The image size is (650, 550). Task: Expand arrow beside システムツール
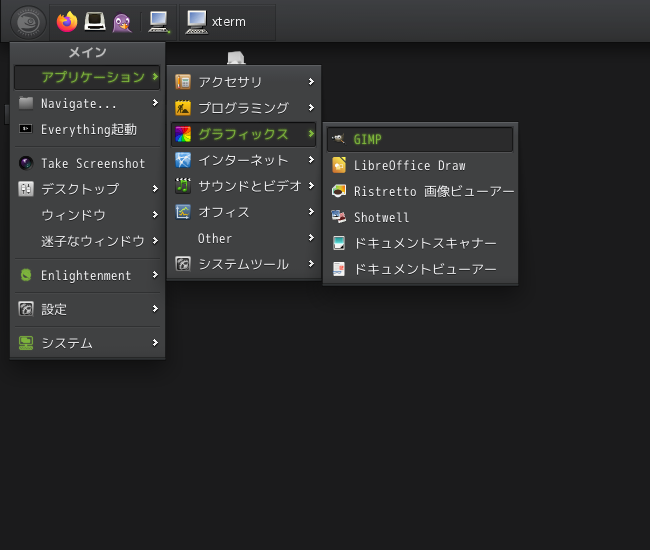311,264
